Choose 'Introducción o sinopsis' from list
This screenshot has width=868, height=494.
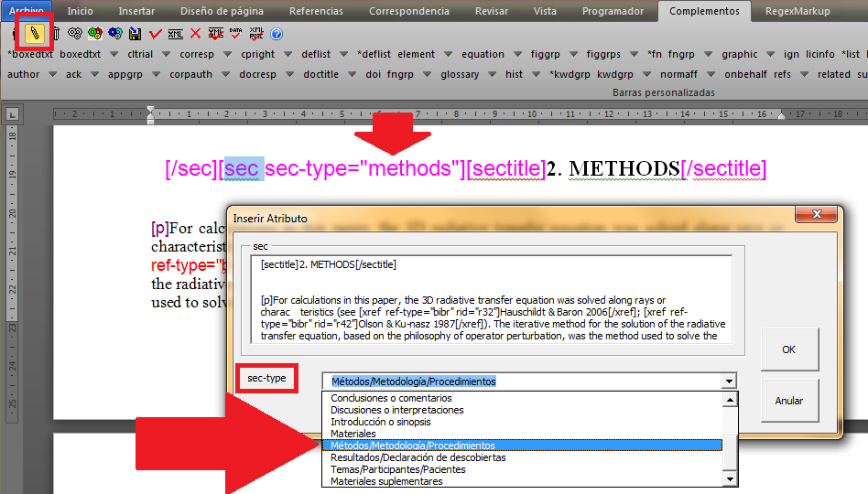[x=380, y=422]
